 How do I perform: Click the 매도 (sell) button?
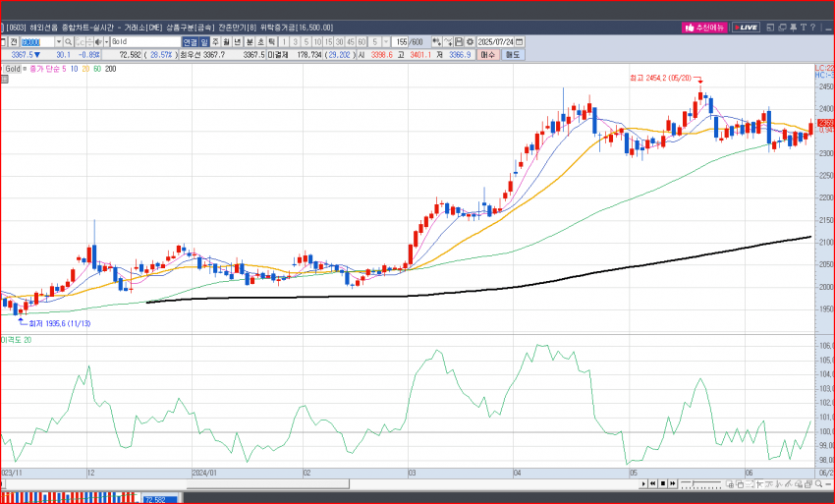pos(513,55)
